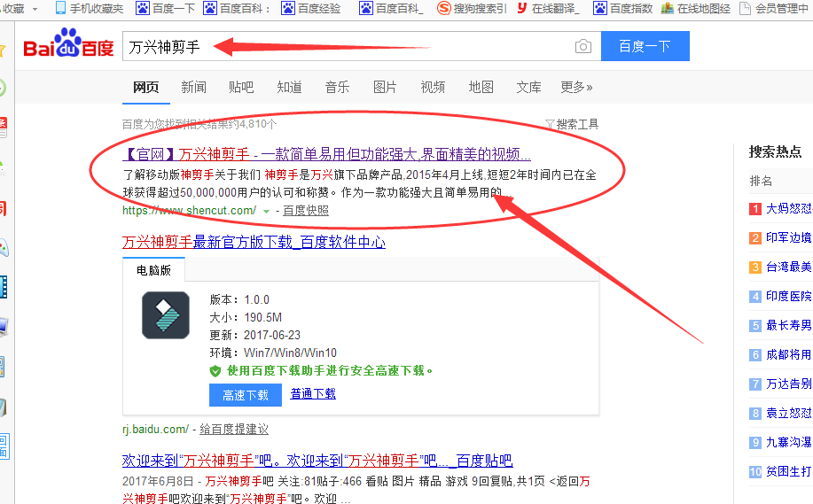Switch to the 文库 tab
This screenshot has width=813, height=504.
click(x=529, y=87)
